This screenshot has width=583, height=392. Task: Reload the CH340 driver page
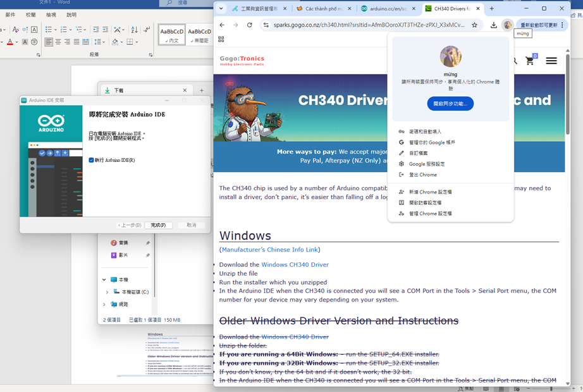point(250,25)
